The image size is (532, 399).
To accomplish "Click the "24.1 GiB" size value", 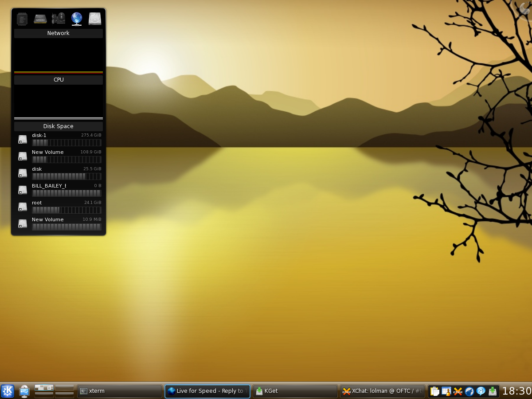I will [x=93, y=203].
